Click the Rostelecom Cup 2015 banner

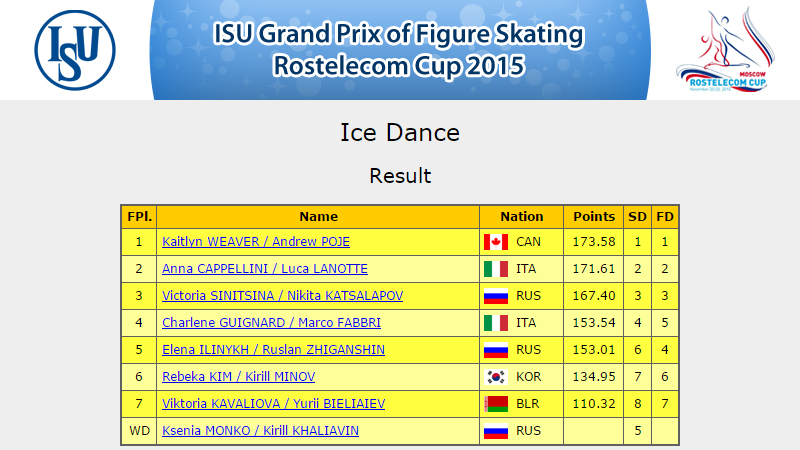pos(399,49)
